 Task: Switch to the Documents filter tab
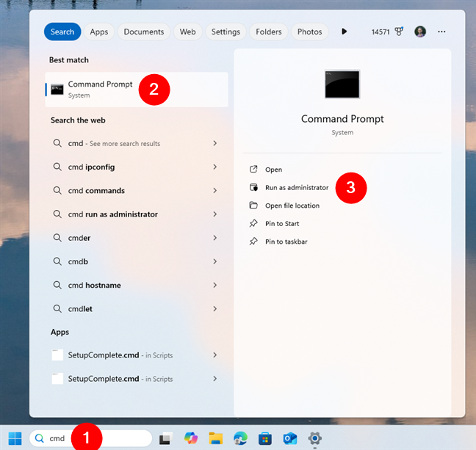144,32
